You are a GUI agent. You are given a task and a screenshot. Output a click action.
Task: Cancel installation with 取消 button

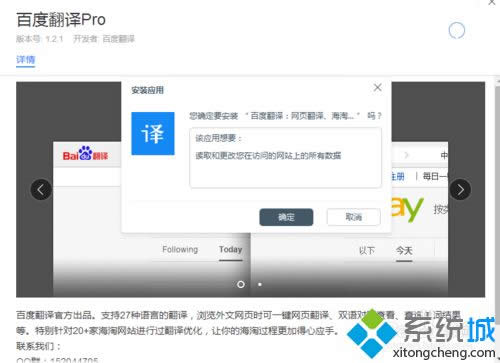click(x=354, y=217)
